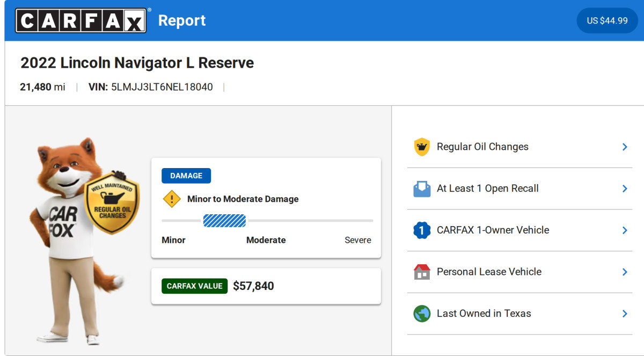
Task: Expand CARFAX 1-Owner Vehicle chevron
Action: (x=625, y=230)
